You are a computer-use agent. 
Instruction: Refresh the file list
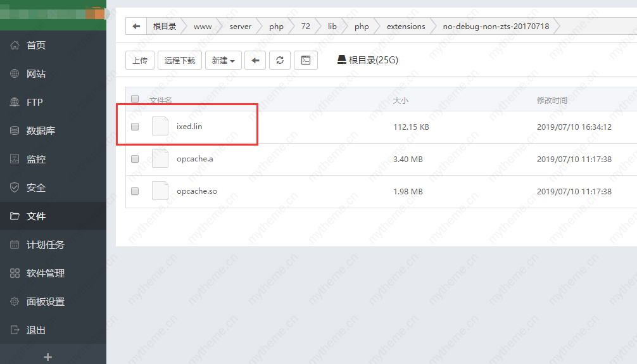280,60
